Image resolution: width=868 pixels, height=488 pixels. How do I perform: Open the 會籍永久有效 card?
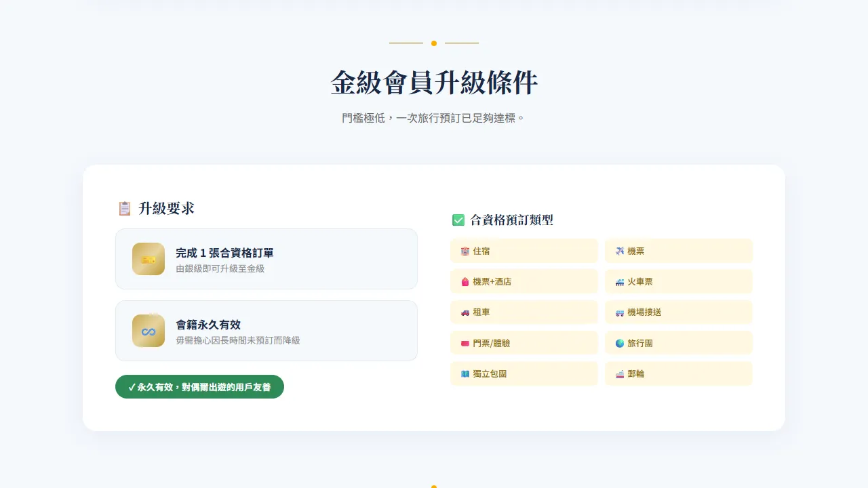click(x=266, y=331)
